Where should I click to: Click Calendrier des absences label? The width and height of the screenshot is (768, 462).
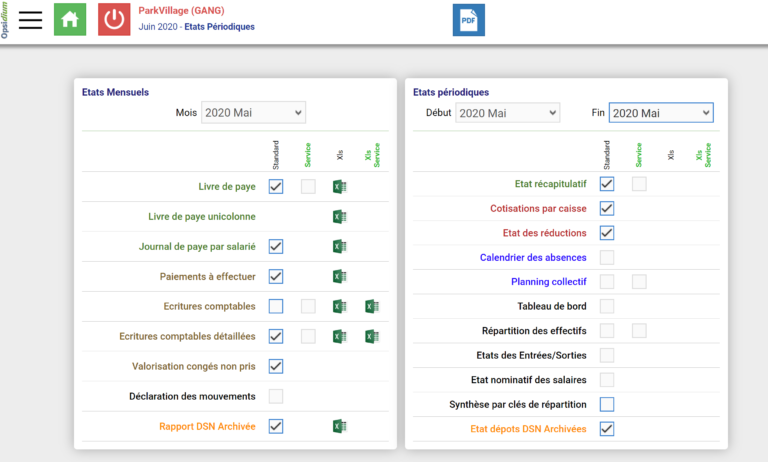533,257
